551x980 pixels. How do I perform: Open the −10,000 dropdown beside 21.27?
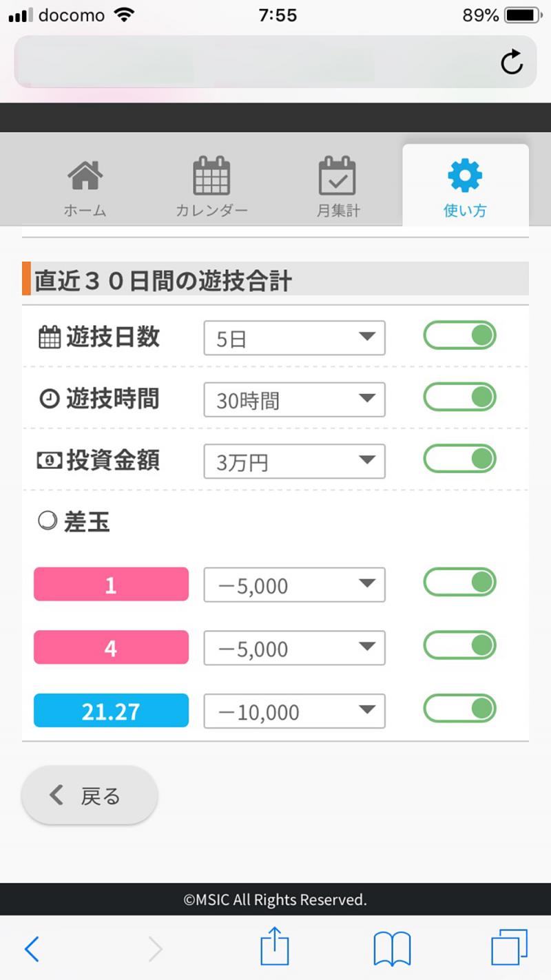coord(294,711)
